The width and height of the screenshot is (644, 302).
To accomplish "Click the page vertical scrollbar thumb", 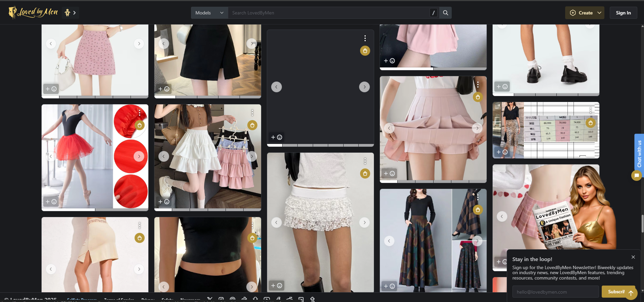I will tap(642, 223).
